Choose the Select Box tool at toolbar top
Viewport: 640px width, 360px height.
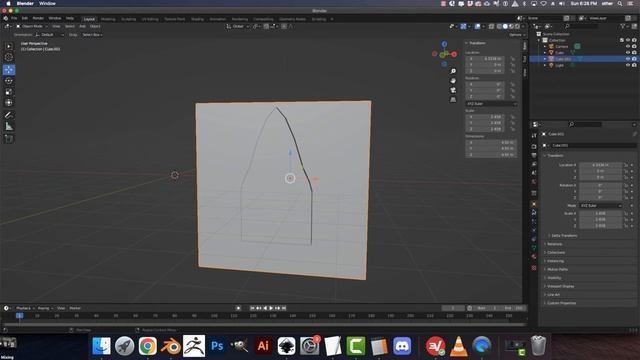click(9, 46)
